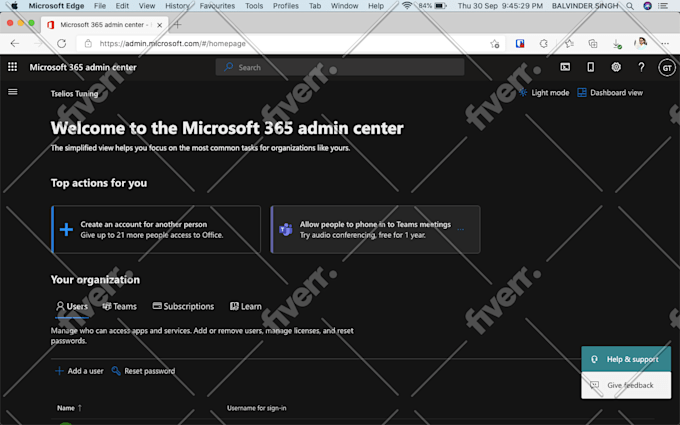The image size is (680, 425).
Task: Open Edge Settings and more ellipsis
Action: tap(665, 43)
